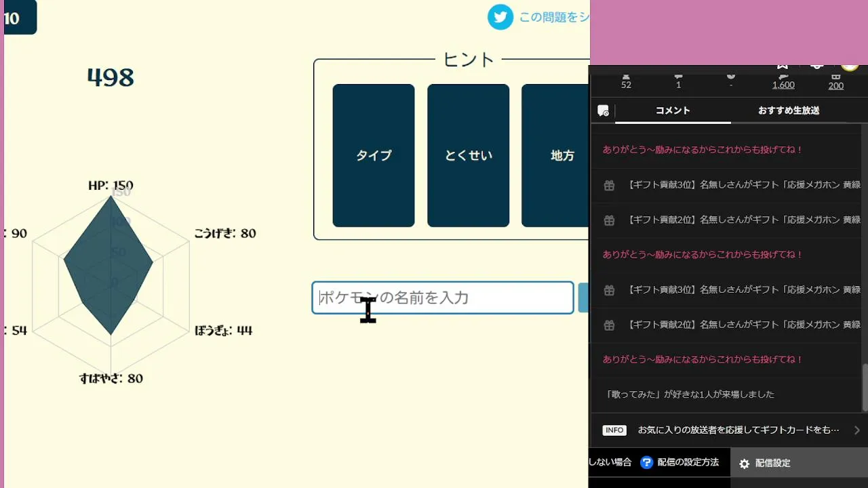The width and height of the screenshot is (868, 488).
Task: Reveal the とくせい hint card
Action: click(468, 155)
